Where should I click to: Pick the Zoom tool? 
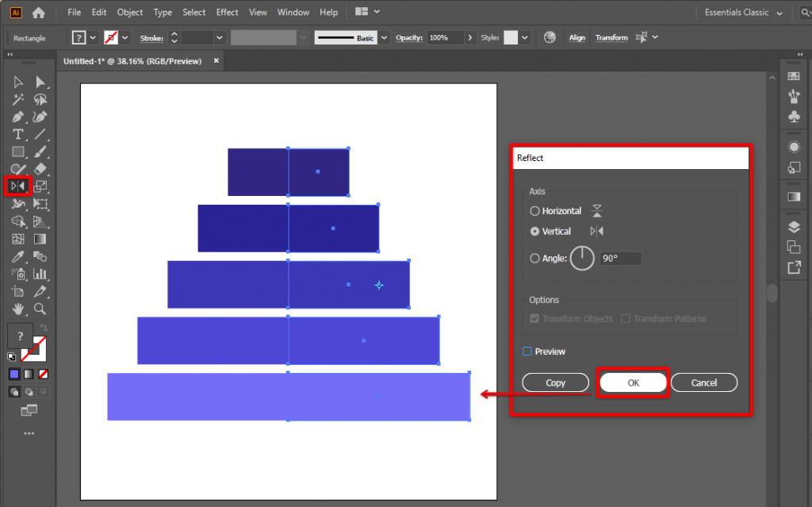point(40,309)
